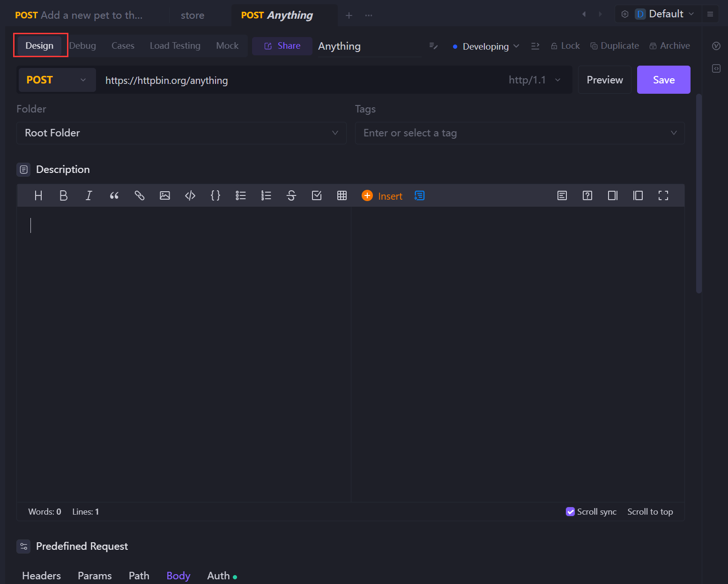Image resolution: width=728 pixels, height=584 pixels.
Task: Save the endpoint
Action: [x=664, y=80]
